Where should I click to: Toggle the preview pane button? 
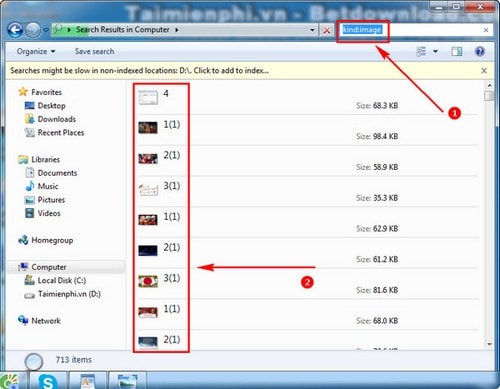click(x=457, y=51)
